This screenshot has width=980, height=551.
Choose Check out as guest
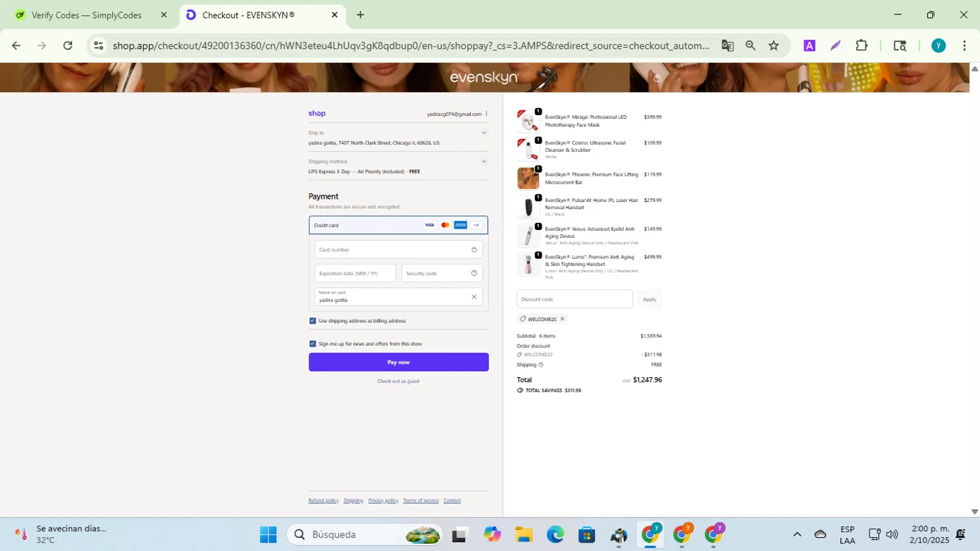[x=399, y=381]
